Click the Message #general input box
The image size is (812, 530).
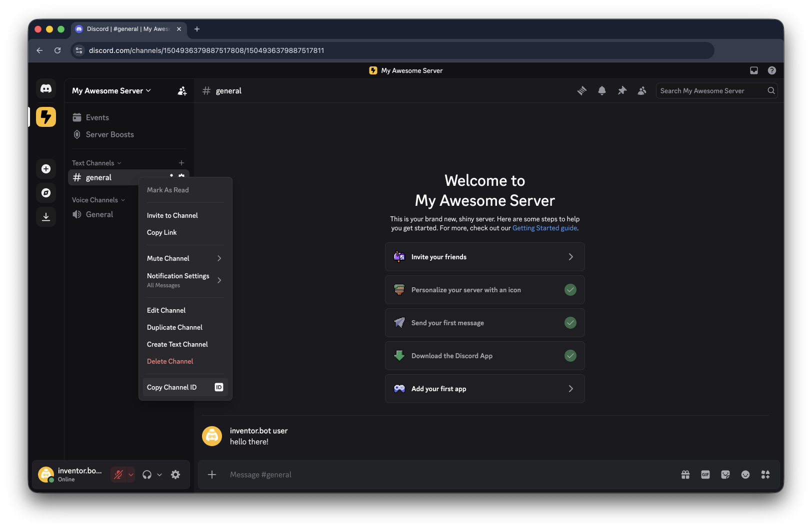[450, 475]
